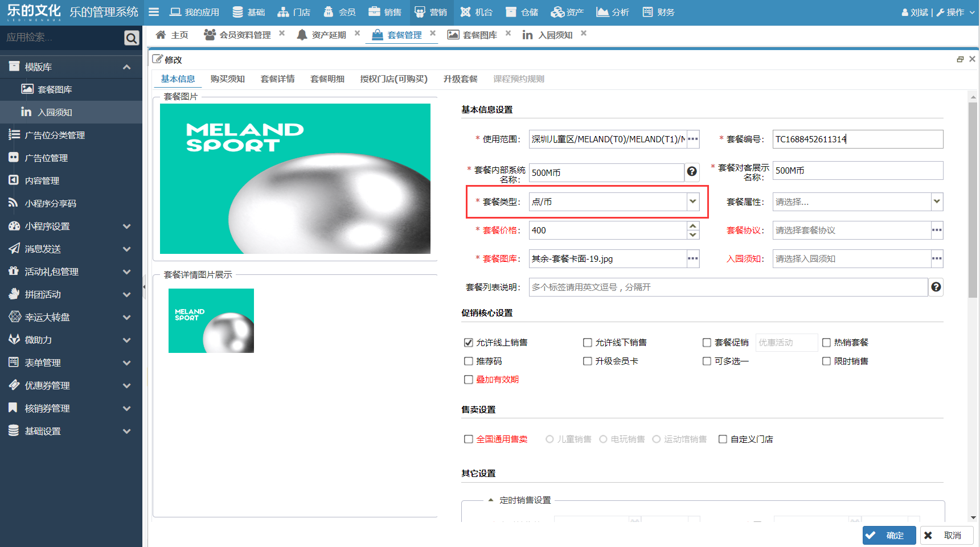The width and height of the screenshot is (980, 547).
Task: Close the 入园须知 tab
Action: 584,34
